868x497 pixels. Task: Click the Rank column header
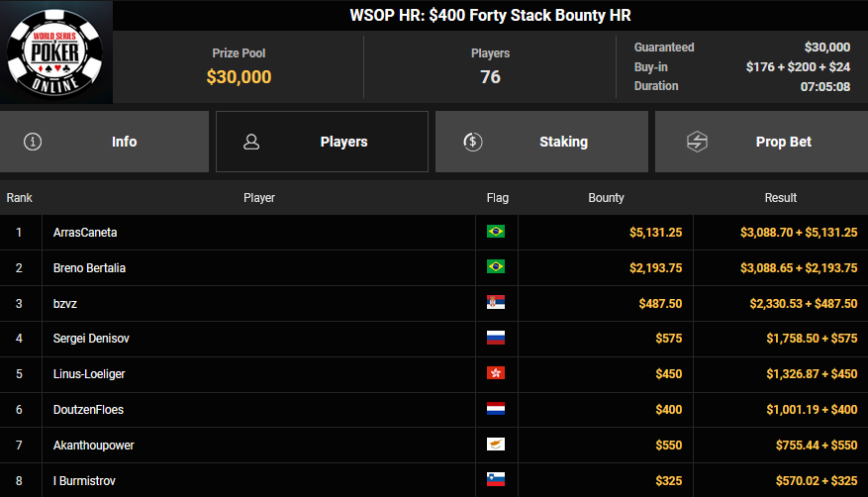pyautogui.click(x=20, y=198)
